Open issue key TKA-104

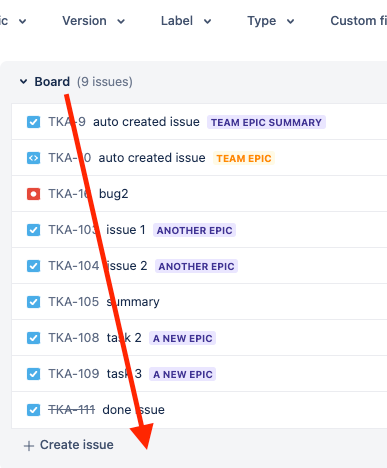[74, 266]
